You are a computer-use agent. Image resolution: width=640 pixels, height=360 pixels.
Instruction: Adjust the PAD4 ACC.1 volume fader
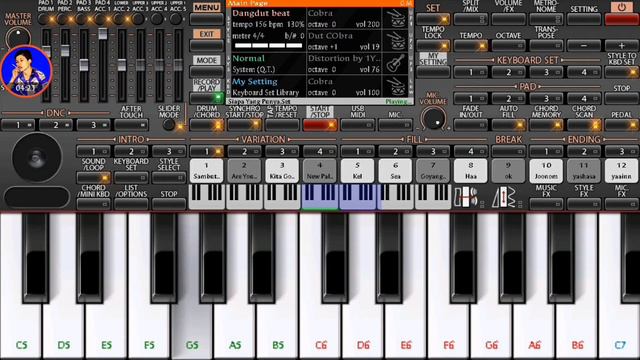[102, 33]
